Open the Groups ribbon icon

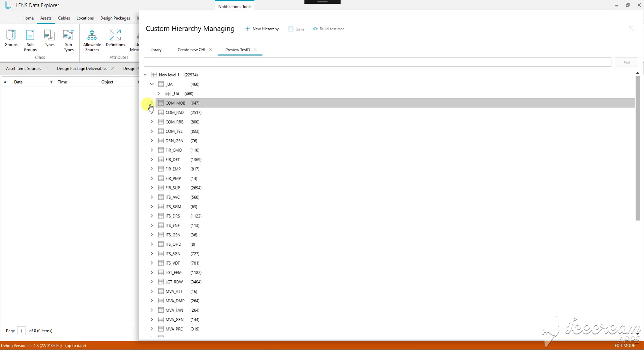[11, 38]
